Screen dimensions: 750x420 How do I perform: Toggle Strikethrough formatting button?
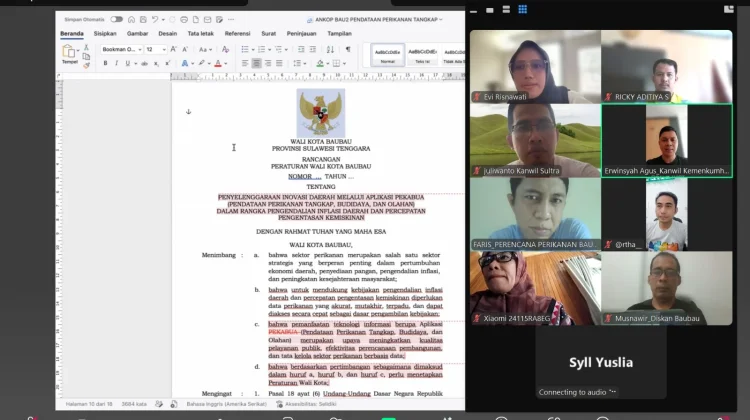pyautogui.click(x=144, y=63)
